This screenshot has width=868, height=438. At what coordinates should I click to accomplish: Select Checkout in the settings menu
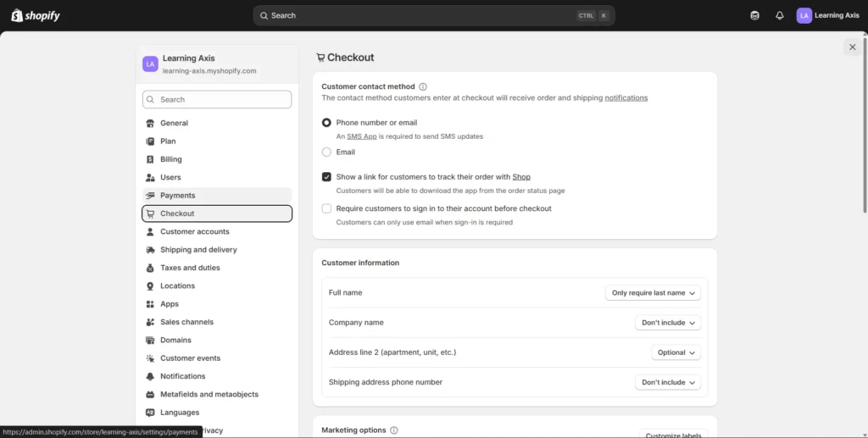click(217, 213)
